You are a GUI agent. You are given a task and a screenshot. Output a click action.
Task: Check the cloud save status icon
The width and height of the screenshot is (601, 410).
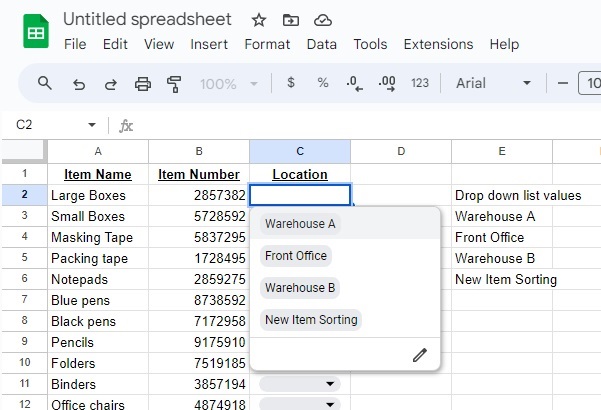click(323, 20)
